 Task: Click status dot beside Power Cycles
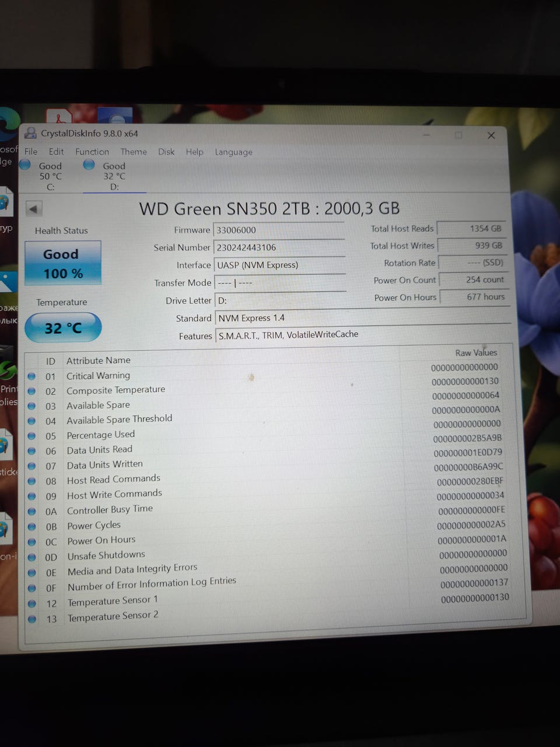click(32, 526)
